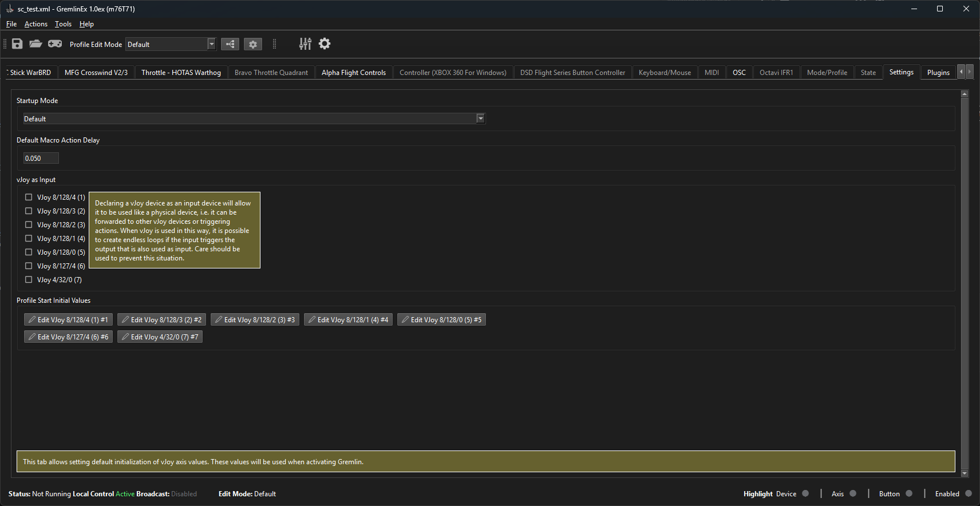
Task: Click the save profile floppy disk icon
Action: click(x=17, y=44)
